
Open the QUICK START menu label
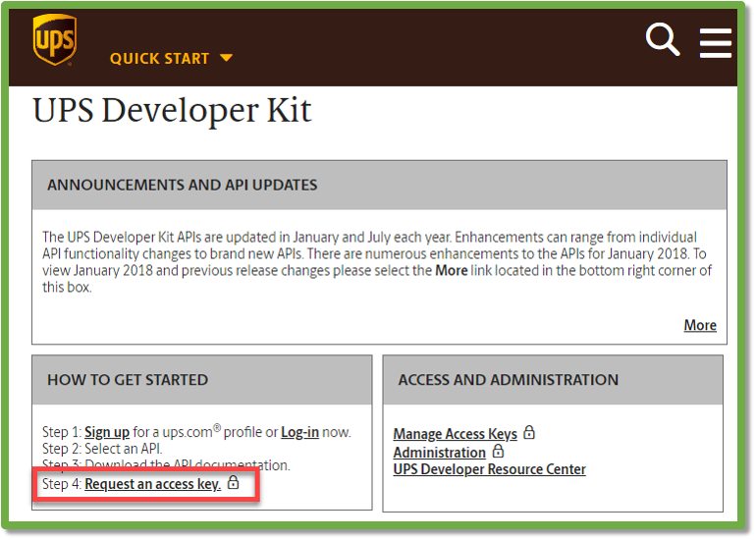(160, 58)
